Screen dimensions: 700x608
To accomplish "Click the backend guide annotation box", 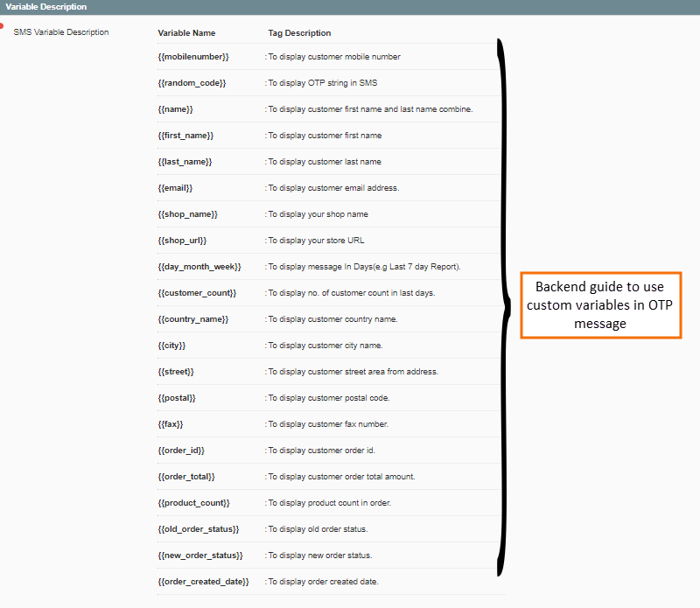I will point(600,305).
